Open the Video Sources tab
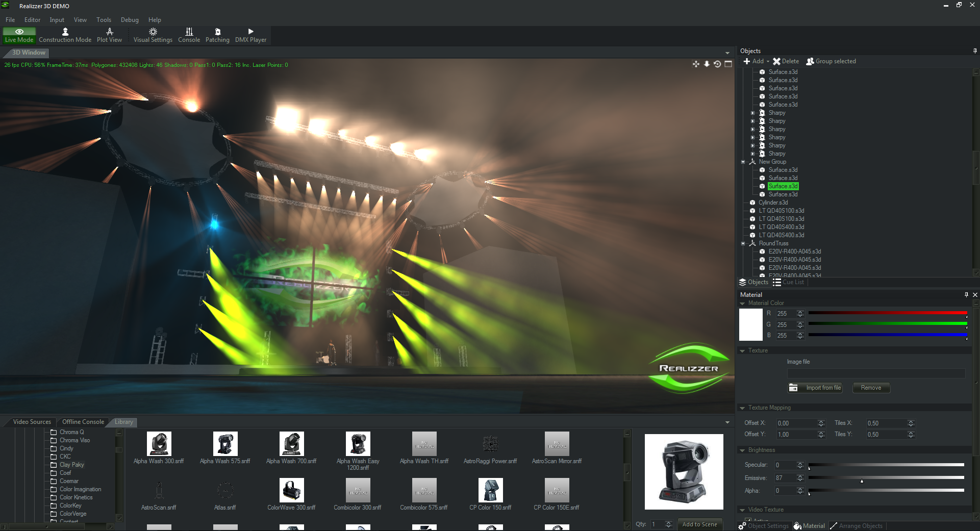980x531 pixels. 32,422
